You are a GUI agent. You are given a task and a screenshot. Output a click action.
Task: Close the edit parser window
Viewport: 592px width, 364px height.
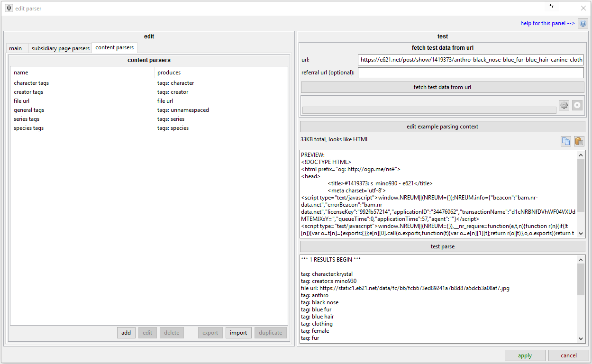583,8
